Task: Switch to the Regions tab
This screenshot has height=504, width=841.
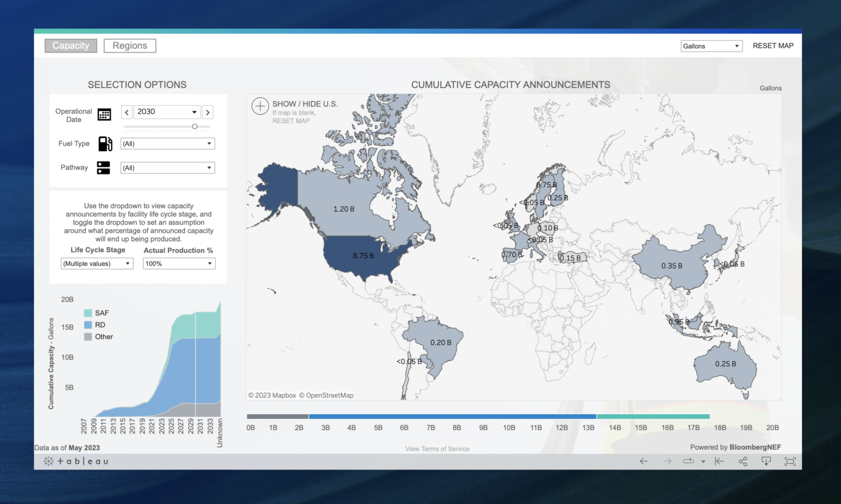Action: tap(130, 45)
